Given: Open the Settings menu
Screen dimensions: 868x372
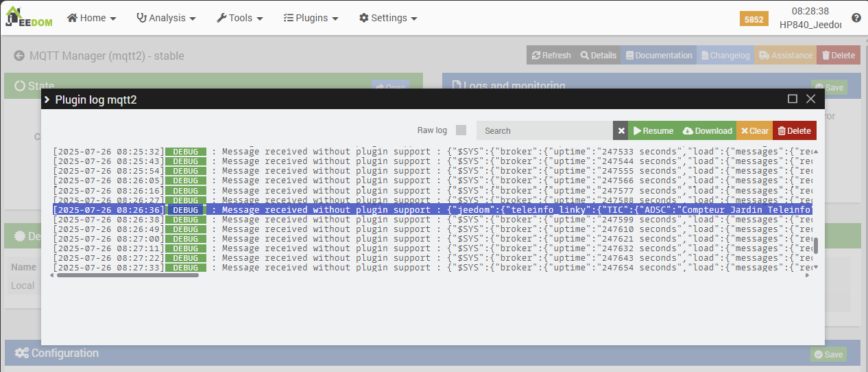Looking at the screenshot, I should pyautogui.click(x=388, y=18).
